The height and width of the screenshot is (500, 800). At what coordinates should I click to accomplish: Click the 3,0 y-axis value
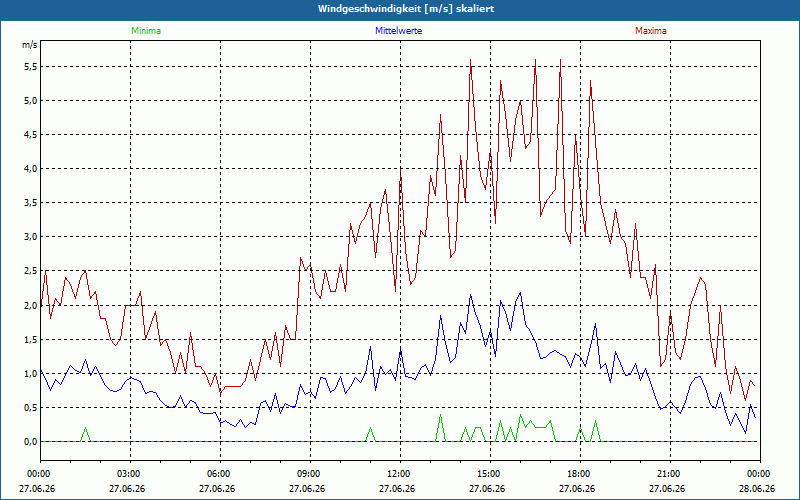coord(31,237)
